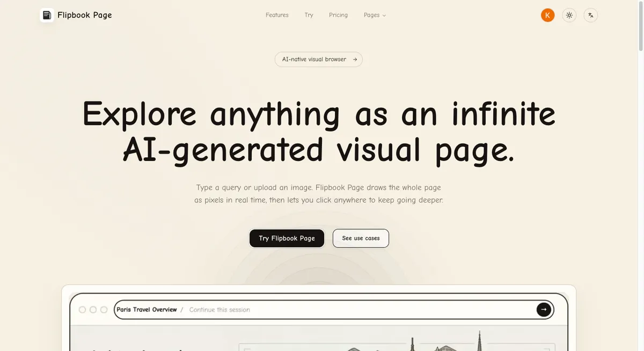This screenshot has width=644, height=351.
Task: Click the Flipbook Page logo icon
Action: point(47,15)
